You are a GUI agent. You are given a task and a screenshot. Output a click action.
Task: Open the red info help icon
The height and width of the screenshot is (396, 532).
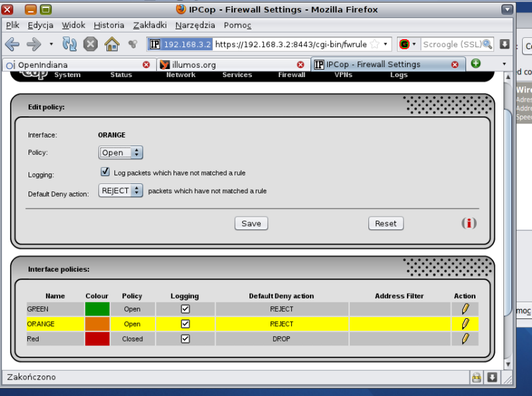[469, 223]
